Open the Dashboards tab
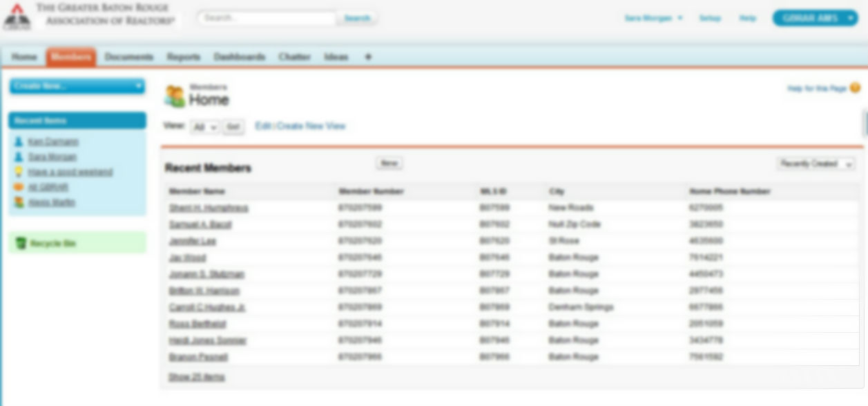 click(x=239, y=57)
